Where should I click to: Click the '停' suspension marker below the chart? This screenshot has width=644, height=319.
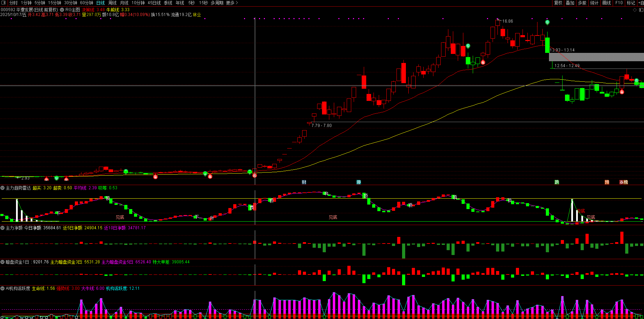359,182
